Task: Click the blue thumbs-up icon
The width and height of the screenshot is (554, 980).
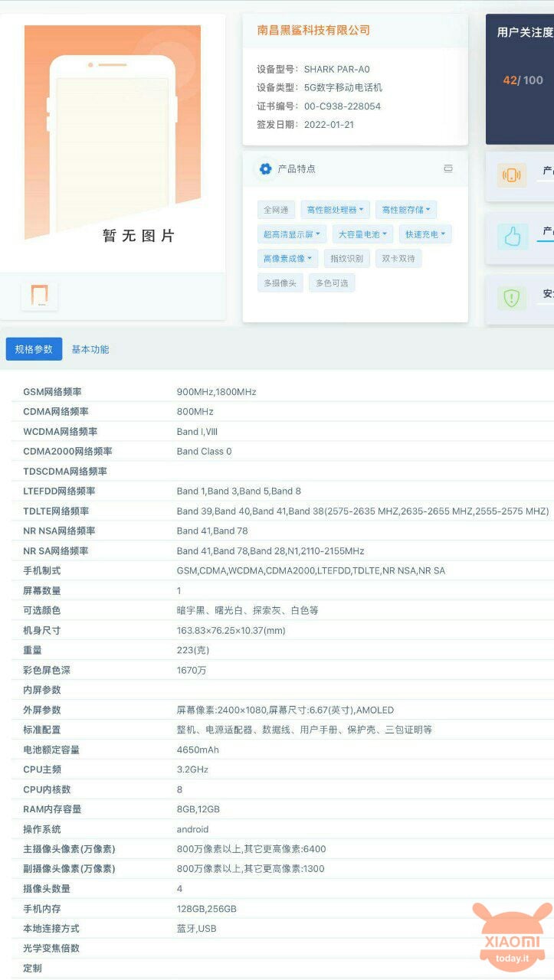Action: tap(512, 237)
